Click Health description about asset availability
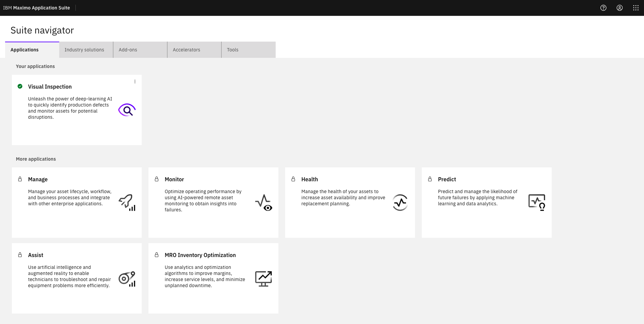 click(x=343, y=198)
